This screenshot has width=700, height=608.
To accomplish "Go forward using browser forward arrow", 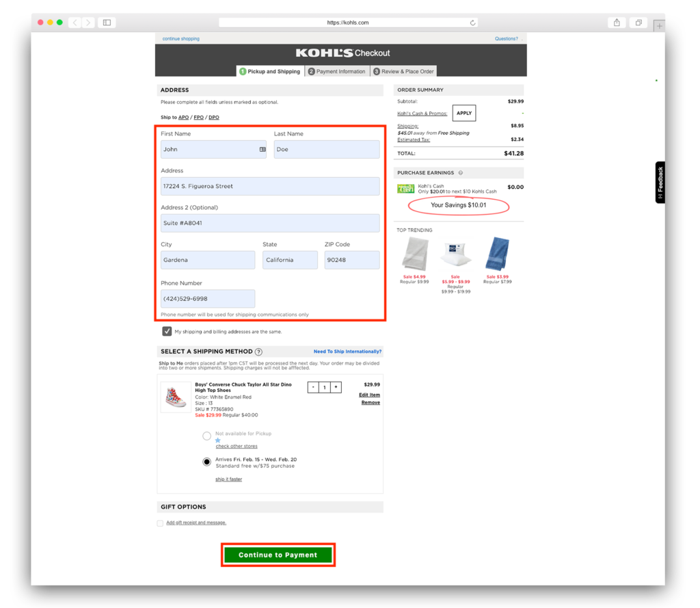I will pos(88,23).
